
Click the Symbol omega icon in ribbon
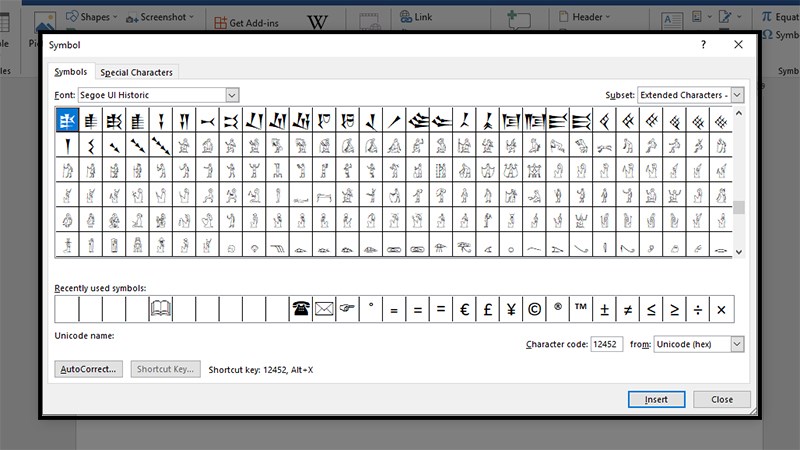(x=767, y=35)
